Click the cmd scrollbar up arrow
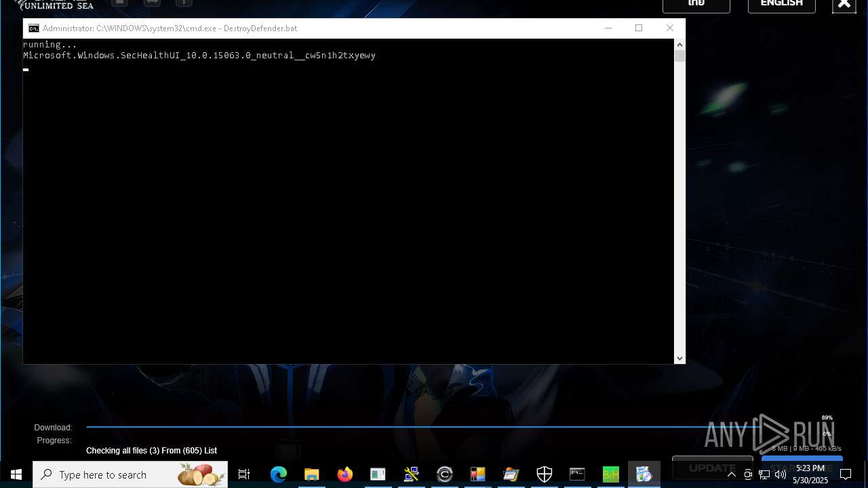Viewport: 868px width, 488px height. pos(679,45)
